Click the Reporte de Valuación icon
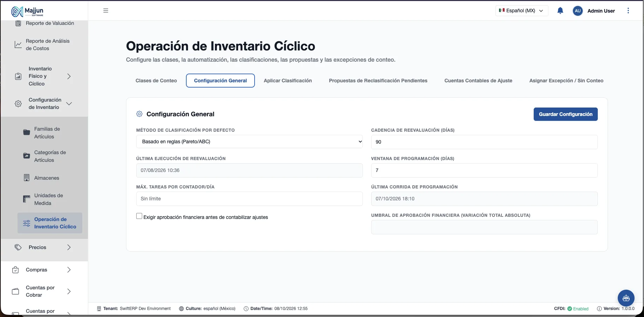Viewport: 644px width, 317px height. pos(18,23)
